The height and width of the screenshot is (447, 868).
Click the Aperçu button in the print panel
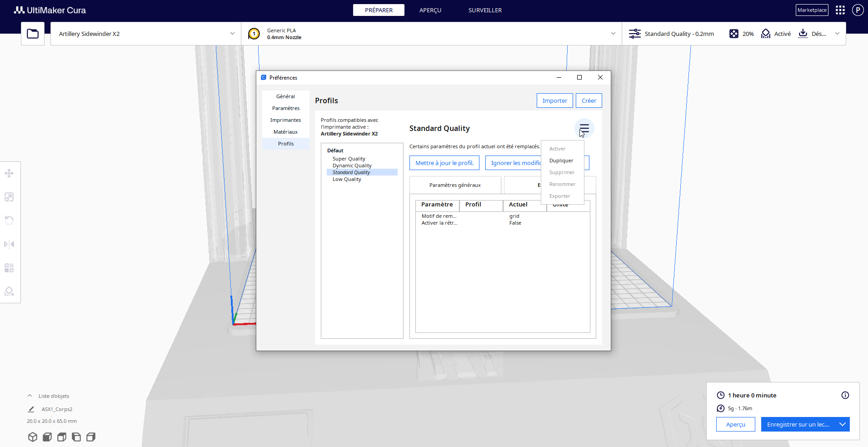(x=736, y=424)
